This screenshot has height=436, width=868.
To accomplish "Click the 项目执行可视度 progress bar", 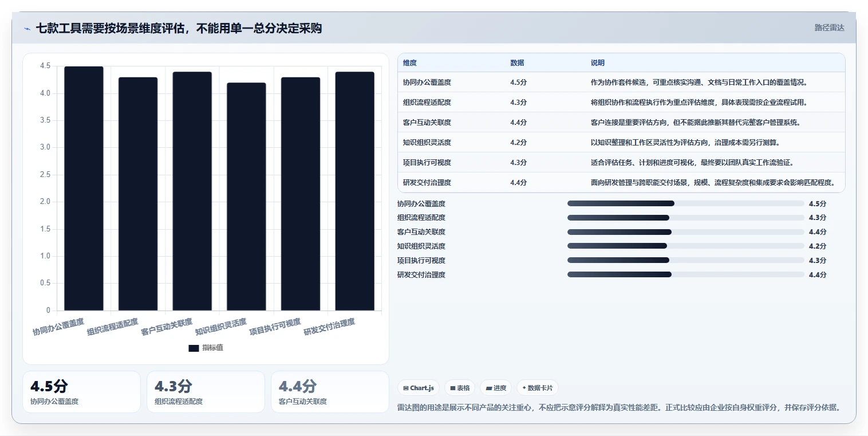I will point(686,261).
